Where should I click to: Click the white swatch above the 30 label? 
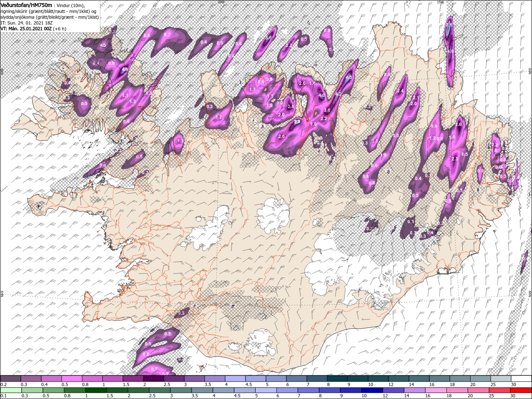click(522, 379)
